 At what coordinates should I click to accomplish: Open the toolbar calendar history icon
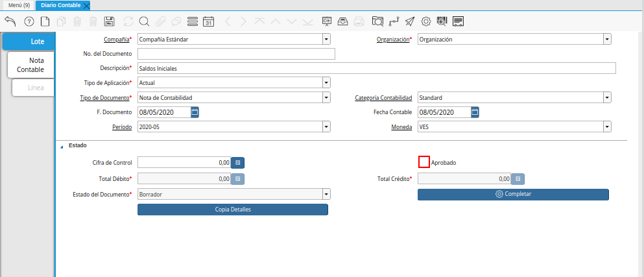click(208, 21)
